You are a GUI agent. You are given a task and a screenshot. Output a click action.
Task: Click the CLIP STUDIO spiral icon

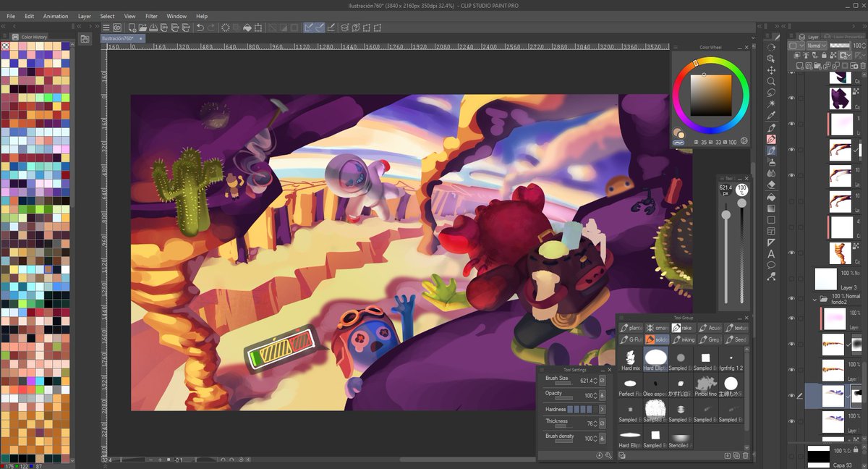[x=116, y=28]
